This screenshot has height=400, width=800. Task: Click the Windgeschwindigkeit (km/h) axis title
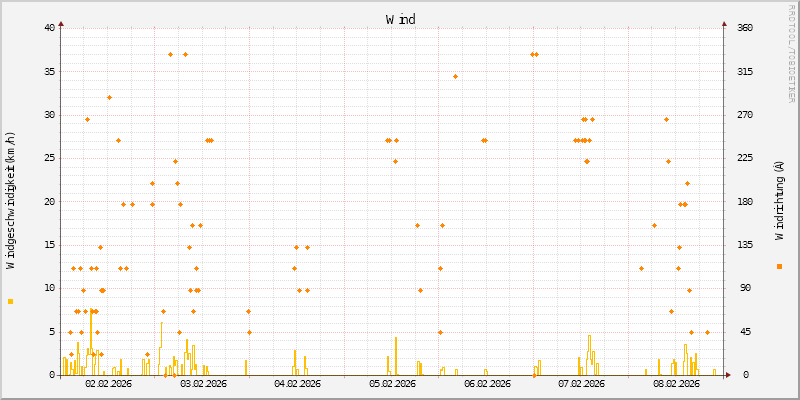11,200
